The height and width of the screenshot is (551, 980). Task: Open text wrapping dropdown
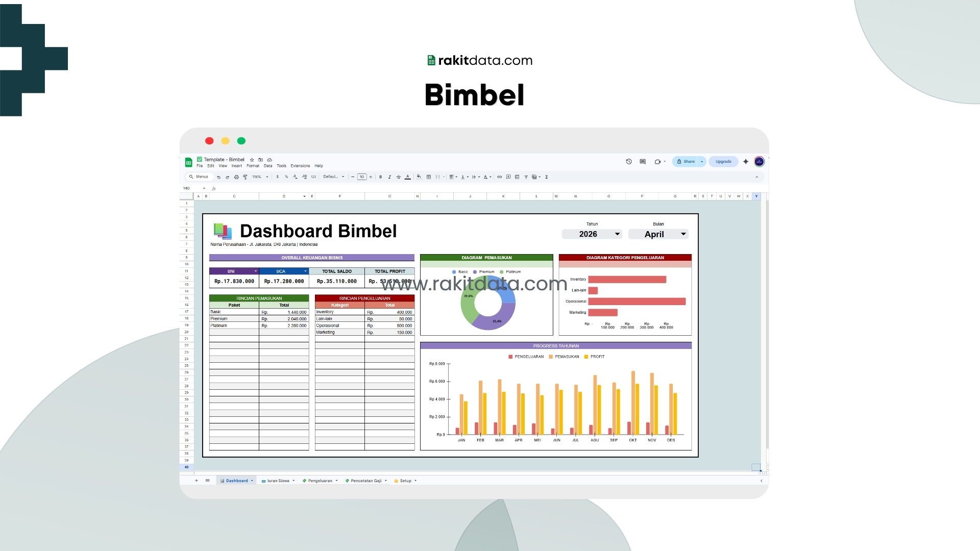476,177
